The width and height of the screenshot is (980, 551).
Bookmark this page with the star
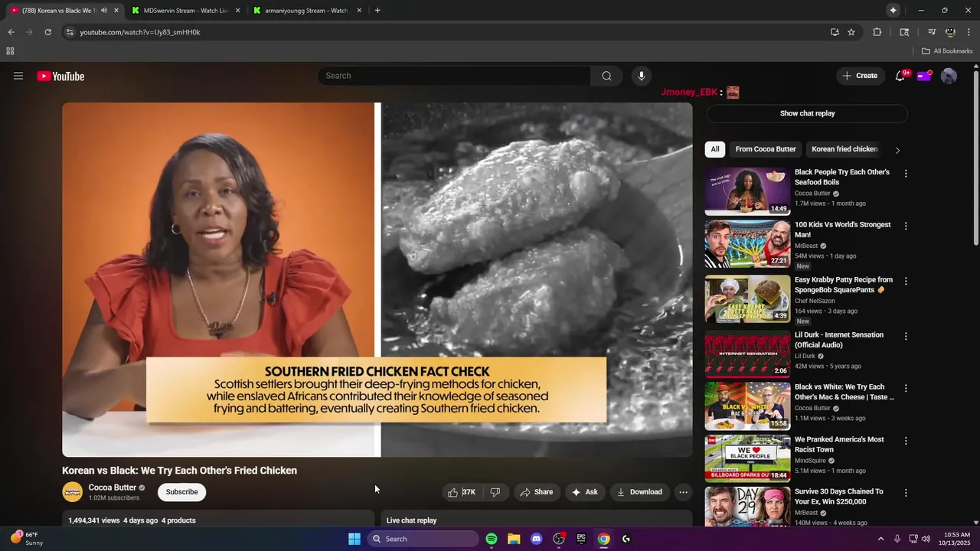point(851,32)
